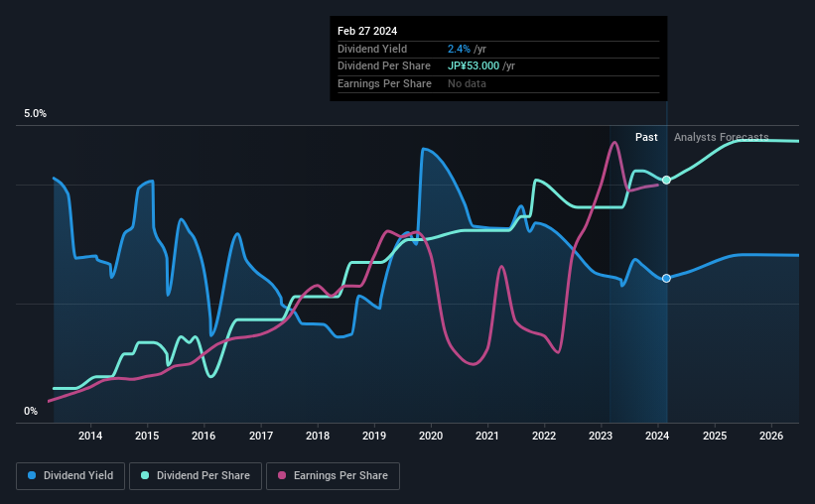Click the 5.0% y-axis label
The image size is (815, 504).
coord(36,114)
